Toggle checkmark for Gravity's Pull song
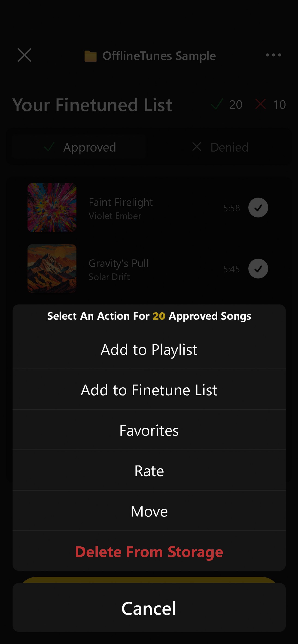The width and height of the screenshot is (298, 644). point(258,269)
